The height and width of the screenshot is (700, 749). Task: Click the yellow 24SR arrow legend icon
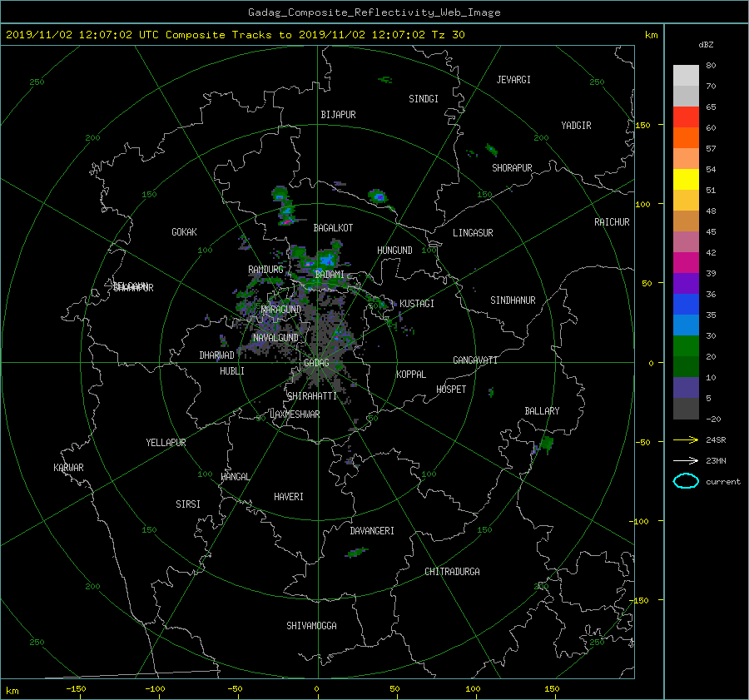[x=686, y=440]
